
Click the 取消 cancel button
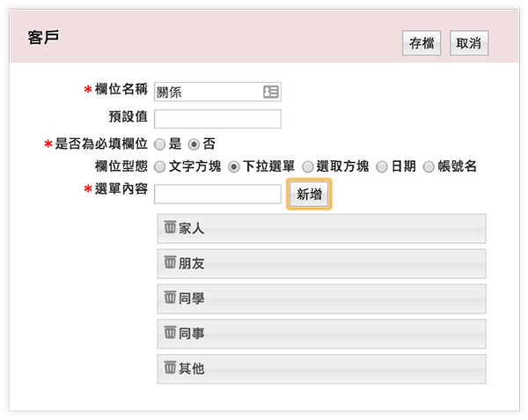click(x=469, y=43)
